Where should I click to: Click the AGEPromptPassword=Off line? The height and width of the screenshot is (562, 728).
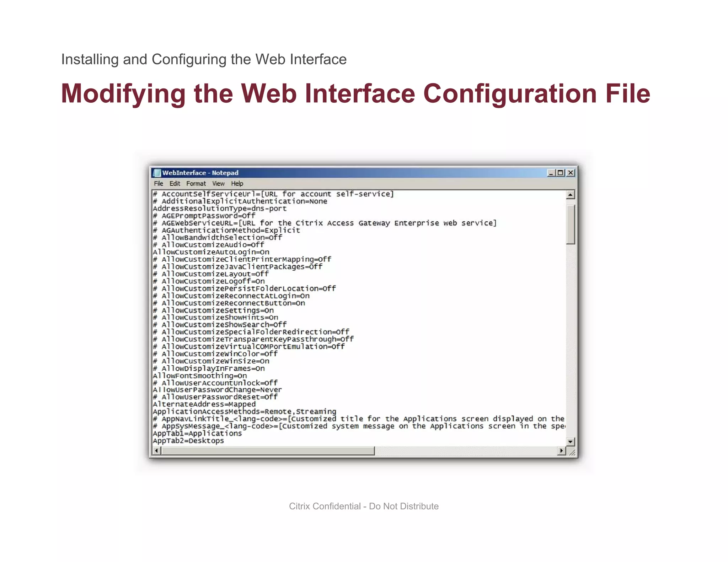pos(204,216)
